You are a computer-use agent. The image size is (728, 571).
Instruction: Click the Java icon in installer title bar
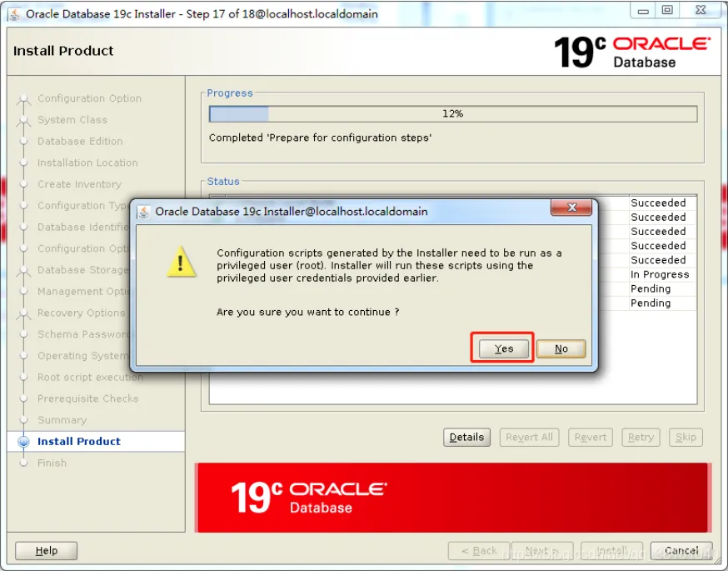14,14
